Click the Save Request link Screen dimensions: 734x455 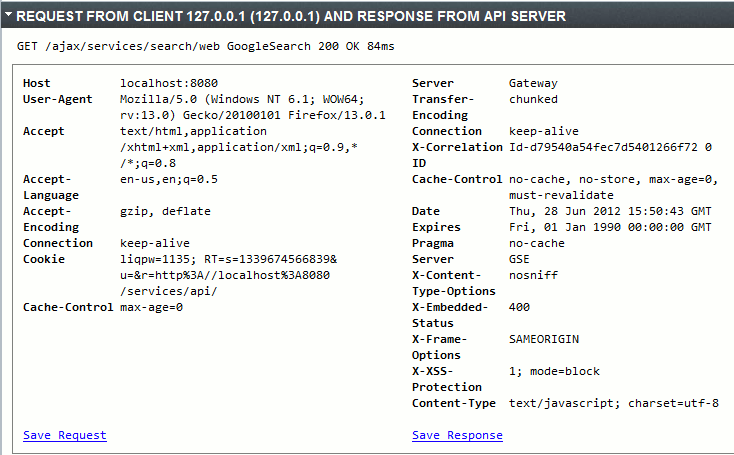coord(65,435)
